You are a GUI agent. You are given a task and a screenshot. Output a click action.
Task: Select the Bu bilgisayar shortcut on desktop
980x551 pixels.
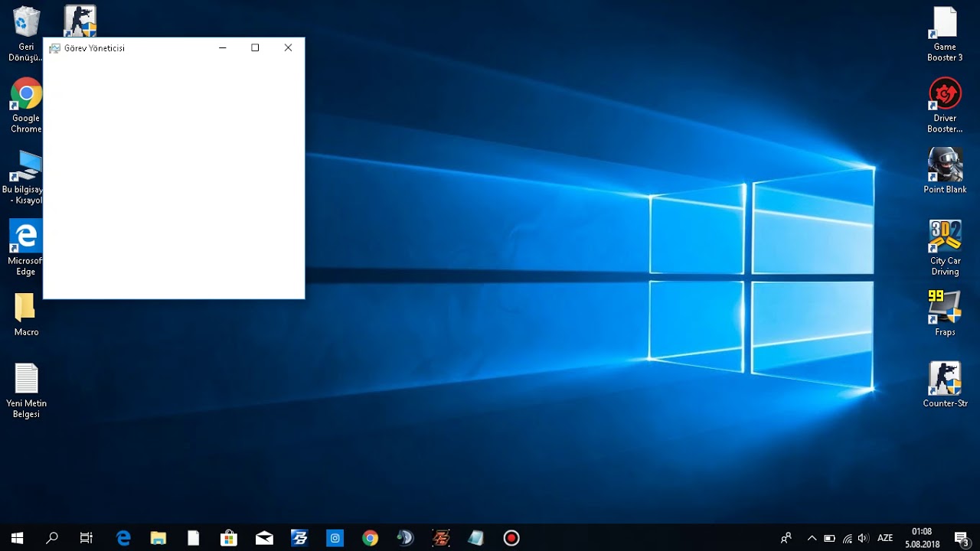click(23, 177)
